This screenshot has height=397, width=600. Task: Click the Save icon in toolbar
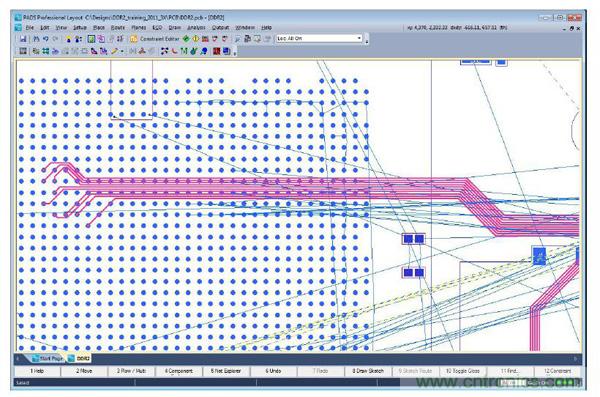tap(23, 39)
